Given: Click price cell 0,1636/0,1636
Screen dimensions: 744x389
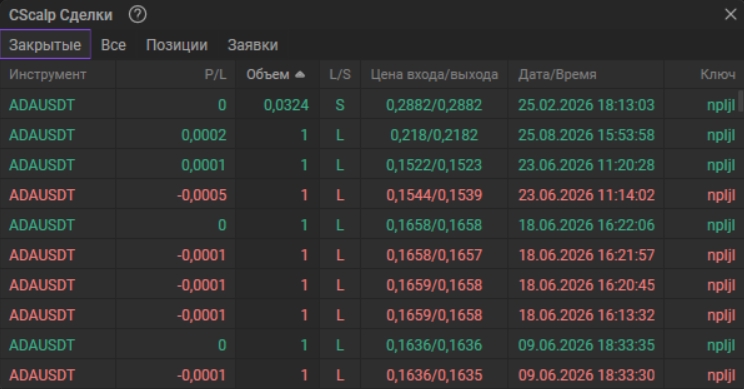Looking at the screenshot, I should tap(434, 345).
